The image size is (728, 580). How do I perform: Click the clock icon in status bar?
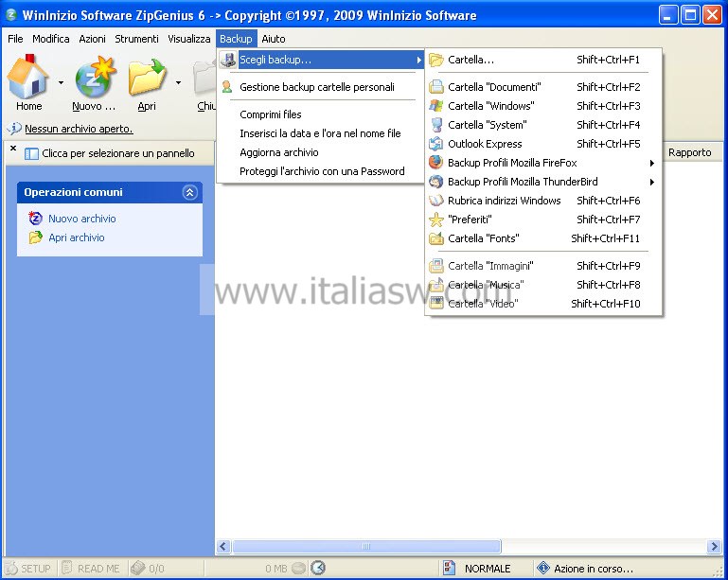pos(318,568)
